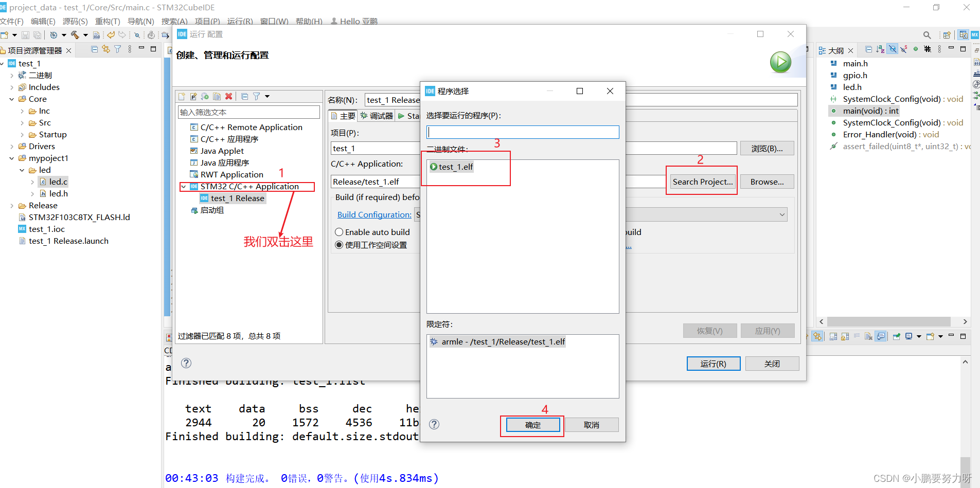Click Display Selected Console monitor icon

pyautogui.click(x=909, y=336)
